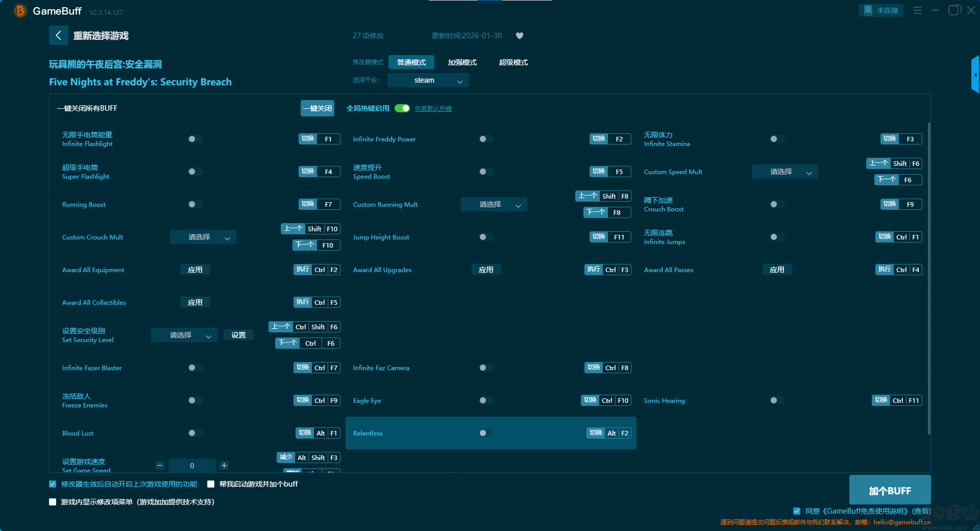Click F1 hotkey for Infinite Flashlight
Viewport: 980px width, 531px height.
coord(320,139)
